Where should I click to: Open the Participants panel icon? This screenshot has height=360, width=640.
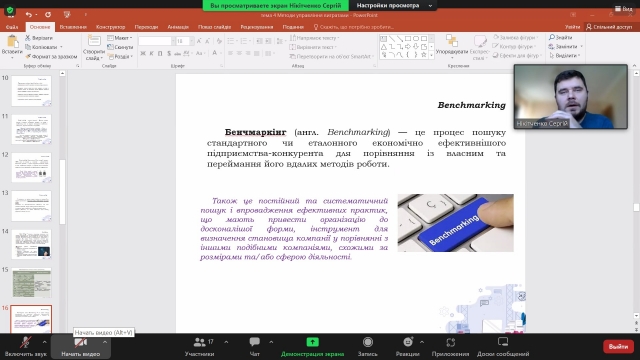click(x=200, y=342)
